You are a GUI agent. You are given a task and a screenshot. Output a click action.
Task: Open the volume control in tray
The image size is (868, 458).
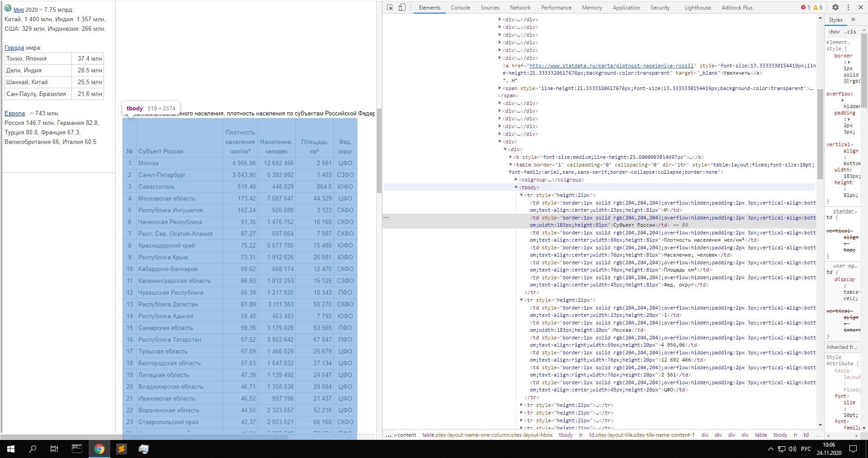792,449
